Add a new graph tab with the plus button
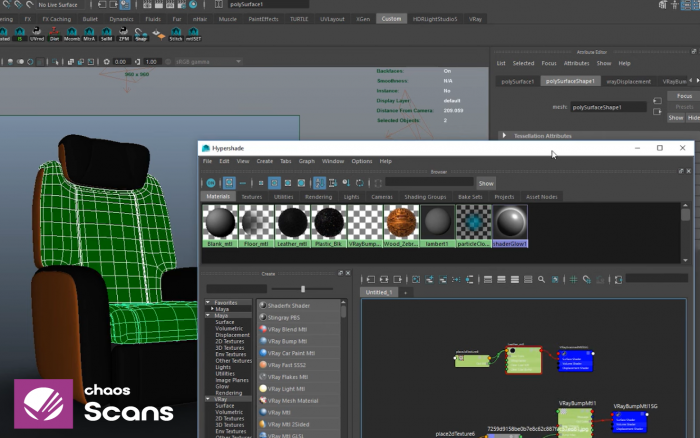 405,292
